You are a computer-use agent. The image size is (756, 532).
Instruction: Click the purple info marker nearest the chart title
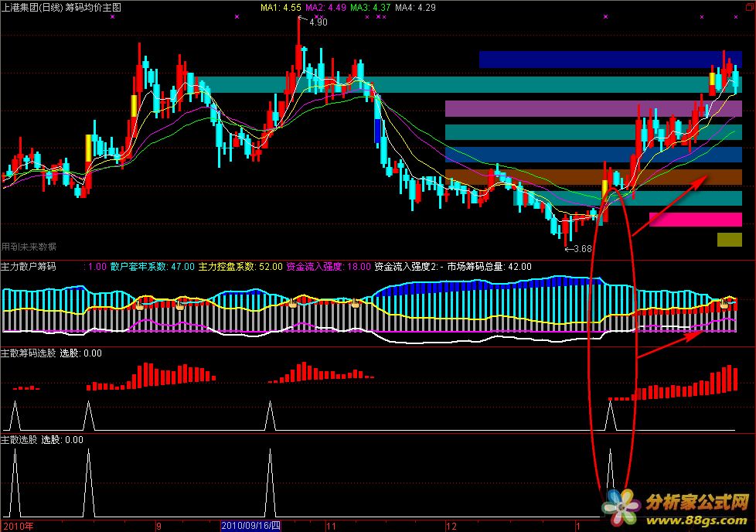[x=112, y=16]
